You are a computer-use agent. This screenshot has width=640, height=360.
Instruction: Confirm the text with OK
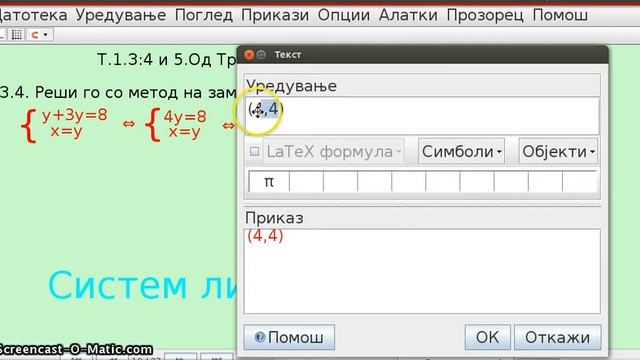pyautogui.click(x=487, y=338)
